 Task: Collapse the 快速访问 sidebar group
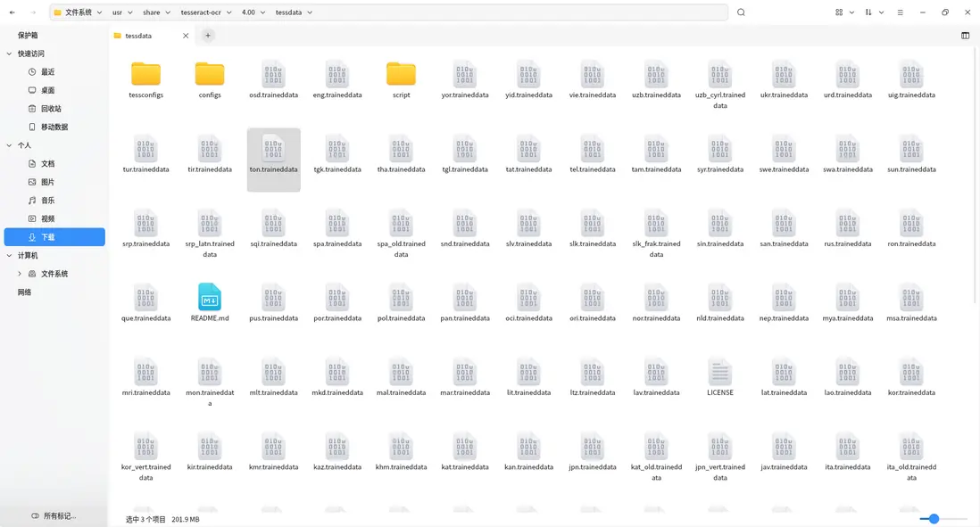9,54
